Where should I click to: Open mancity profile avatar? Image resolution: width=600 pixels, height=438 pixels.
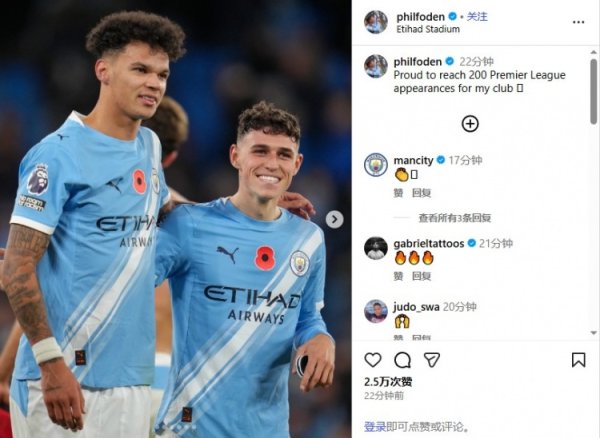point(376,165)
